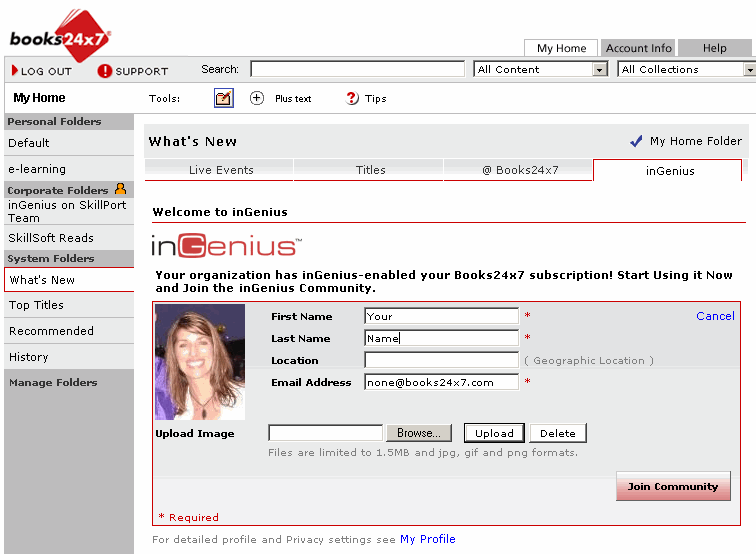Image resolution: width=756 pixels, height=554 pixels.
Task: Select the @ Books24x7 tab
Action: point(518,170)
